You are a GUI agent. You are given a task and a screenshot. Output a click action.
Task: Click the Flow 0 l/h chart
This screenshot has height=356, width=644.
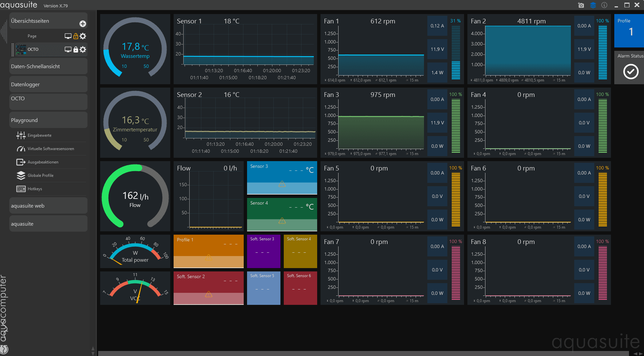pyautogui.click(x=209, y=196)
